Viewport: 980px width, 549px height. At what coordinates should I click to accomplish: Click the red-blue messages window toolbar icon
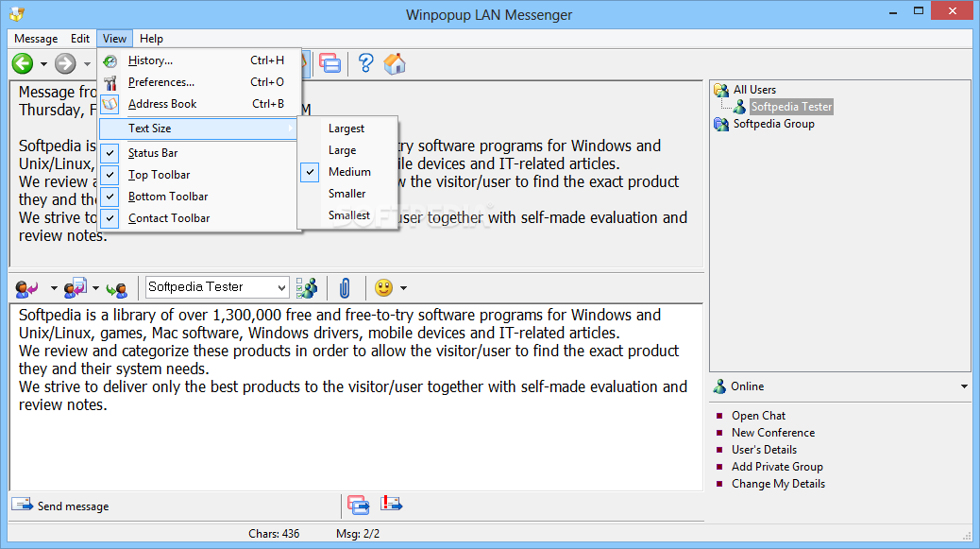click(x=330, y=63)
